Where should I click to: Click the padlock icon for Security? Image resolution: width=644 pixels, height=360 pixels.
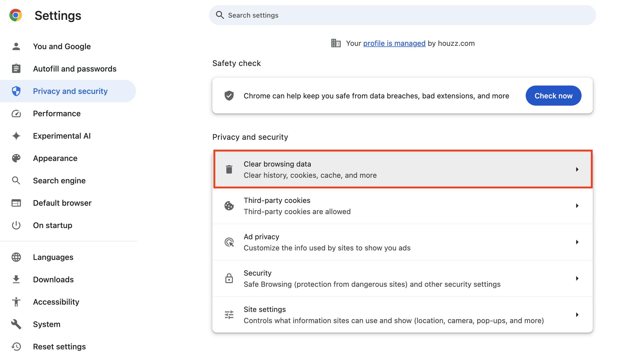pos(229,278)
